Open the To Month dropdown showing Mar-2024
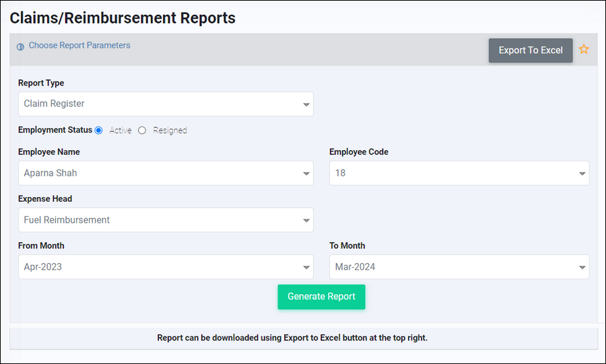This screenshot has height=364, width=606. 459,267
